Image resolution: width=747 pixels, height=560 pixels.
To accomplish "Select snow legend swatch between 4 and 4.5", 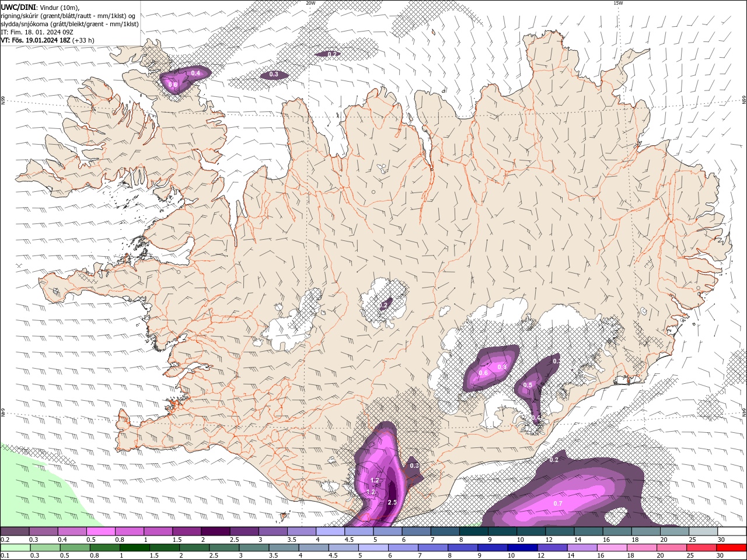I will click(x=330, y=531).
